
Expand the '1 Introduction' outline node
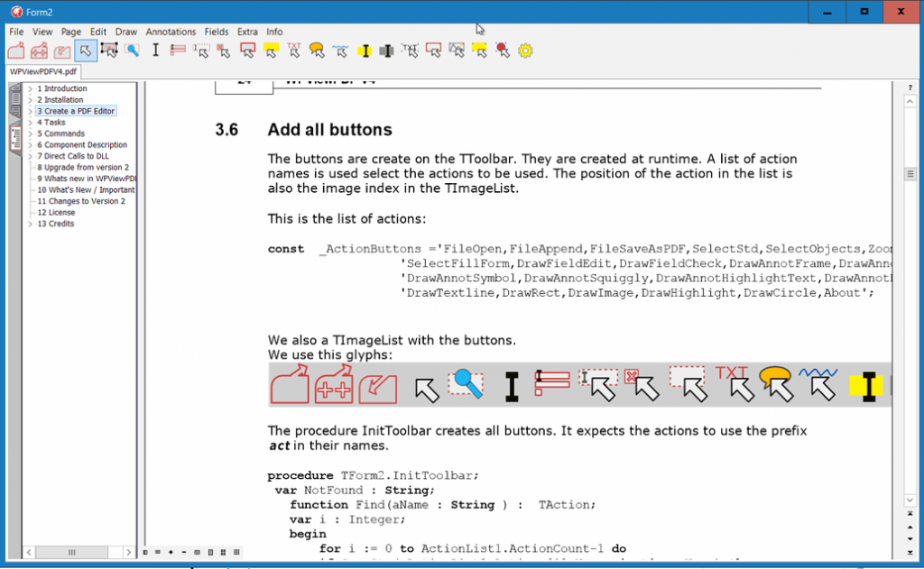pos(30,89)
